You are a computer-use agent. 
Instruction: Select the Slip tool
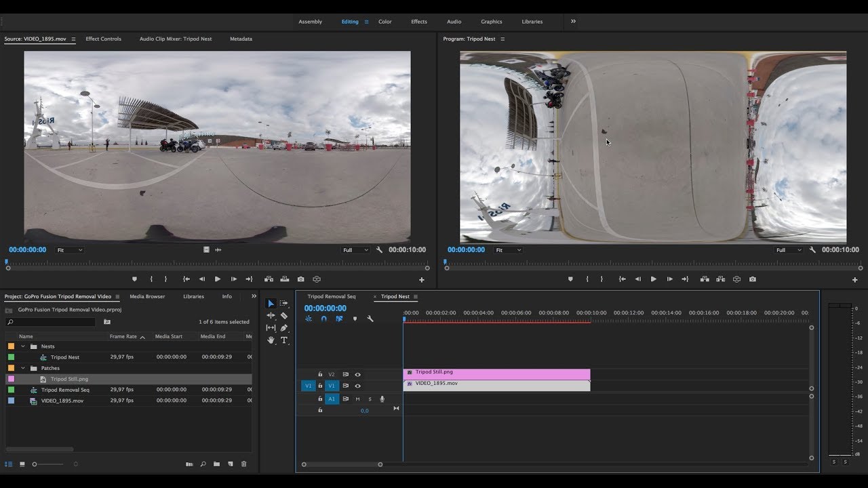271,327
